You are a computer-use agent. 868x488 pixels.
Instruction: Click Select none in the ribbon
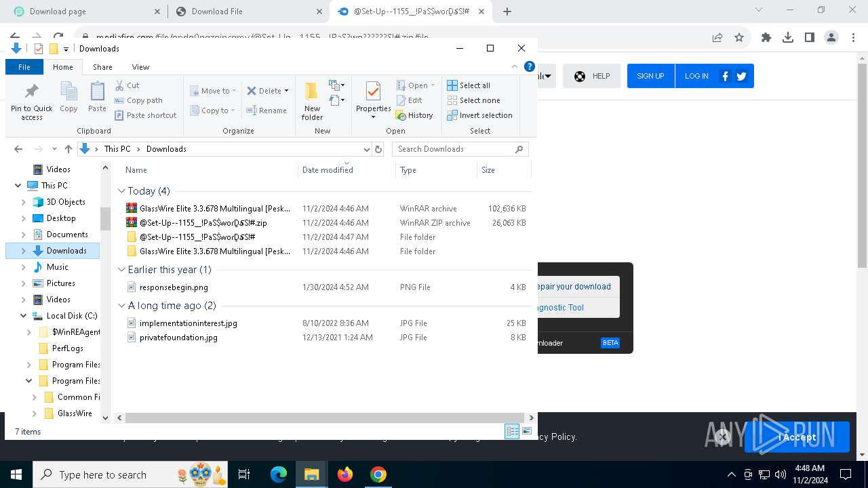point(473,100)
